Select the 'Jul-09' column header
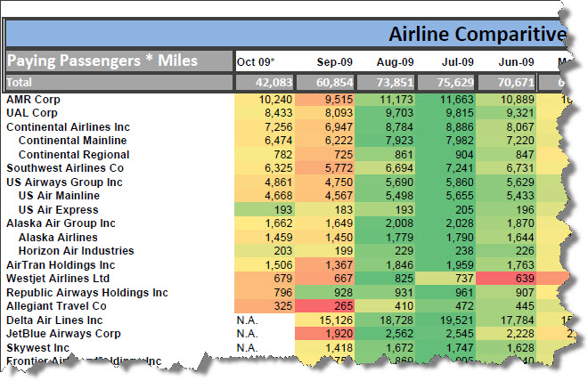Image resolution: width=588 pixels, height=381 pixels. [x=458, y=62]
